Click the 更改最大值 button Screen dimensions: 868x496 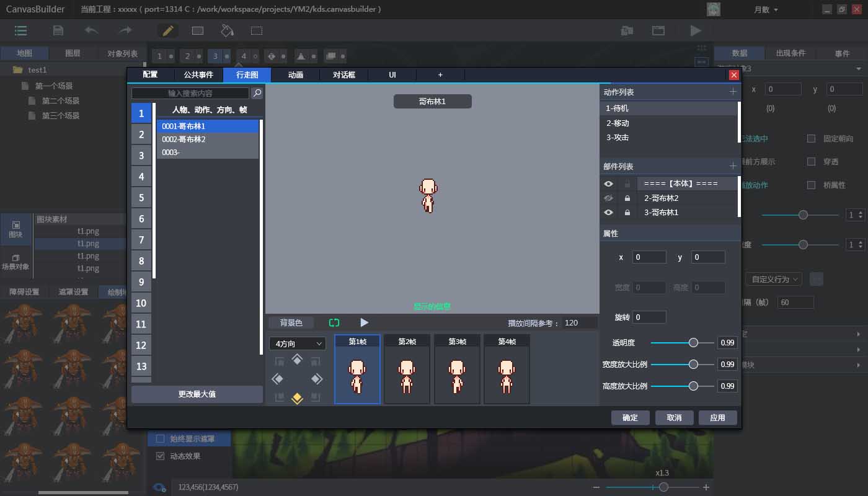197,394
